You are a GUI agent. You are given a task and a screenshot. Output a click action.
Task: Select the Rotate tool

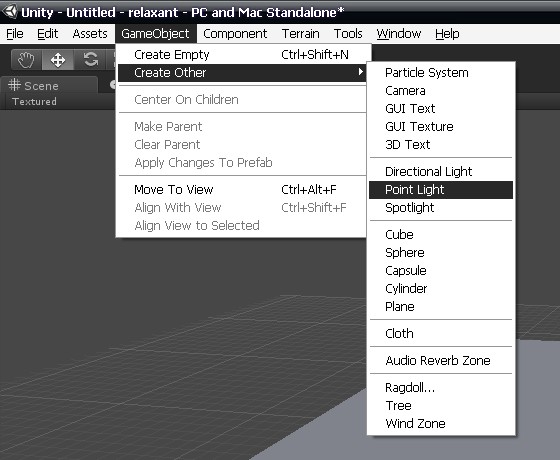click(x=91, y=59)
